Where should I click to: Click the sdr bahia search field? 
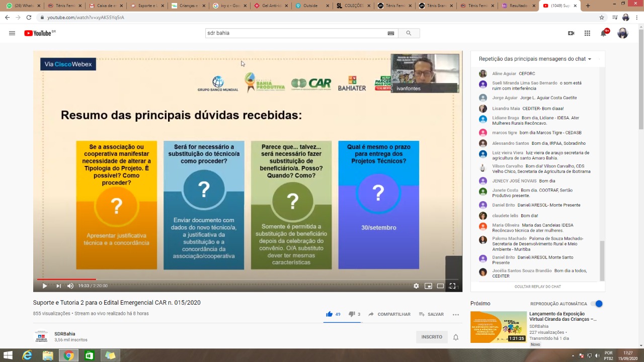(x=296, y=33)
